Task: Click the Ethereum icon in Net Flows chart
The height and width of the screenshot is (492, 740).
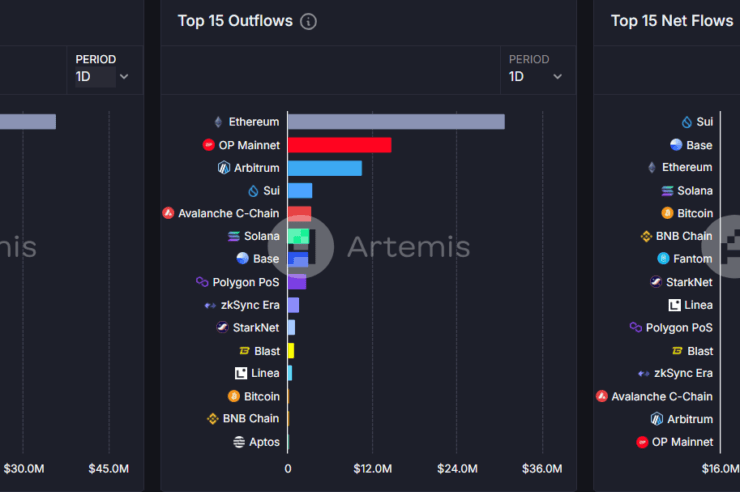Action: click(652, 167)
